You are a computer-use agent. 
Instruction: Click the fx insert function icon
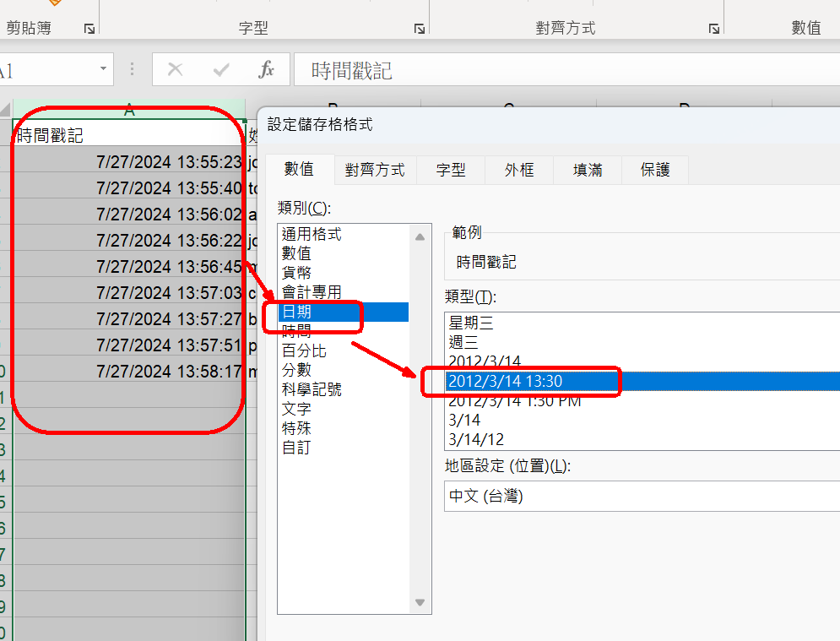266,70
